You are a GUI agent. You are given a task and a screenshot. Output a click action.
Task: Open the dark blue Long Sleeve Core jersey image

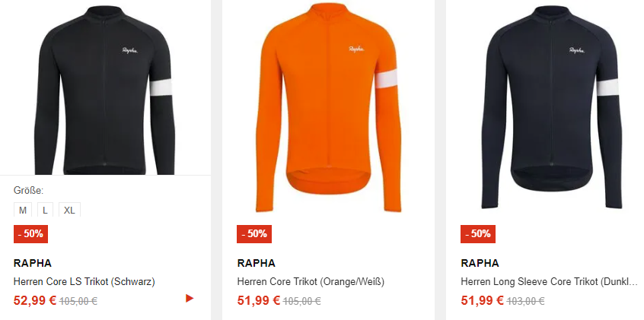552,106
